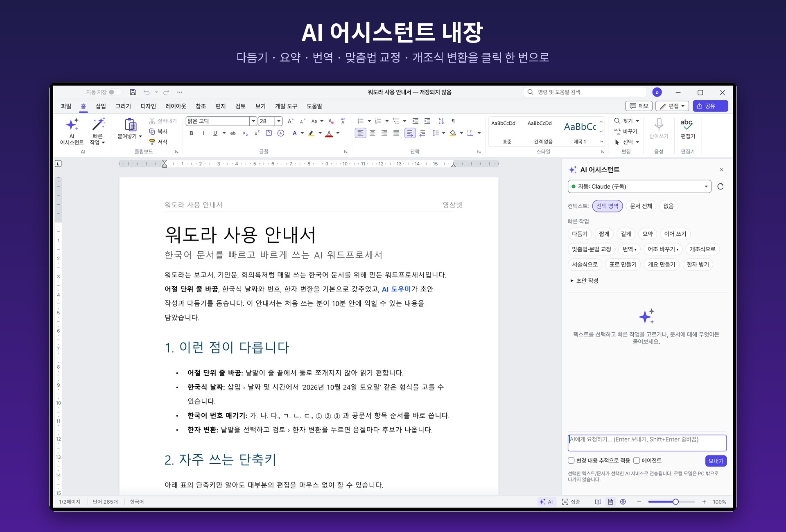Open the 편집기 spelling check icon
The height and width of the screenshot is (532, 786).
(687, 124)
